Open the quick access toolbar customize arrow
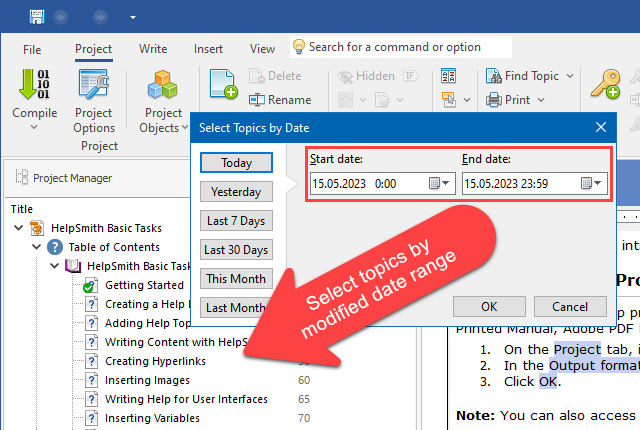This screenshot has height=430, width=640. point(133,18)
